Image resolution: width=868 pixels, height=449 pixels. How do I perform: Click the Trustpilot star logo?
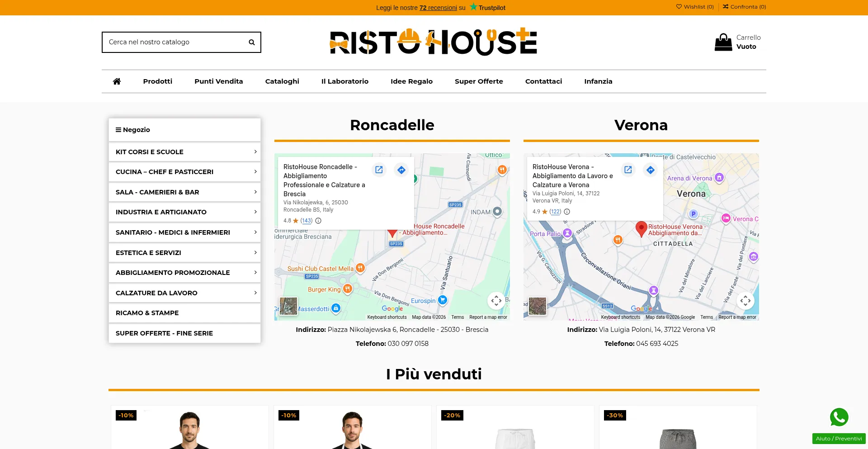[473, 7]
